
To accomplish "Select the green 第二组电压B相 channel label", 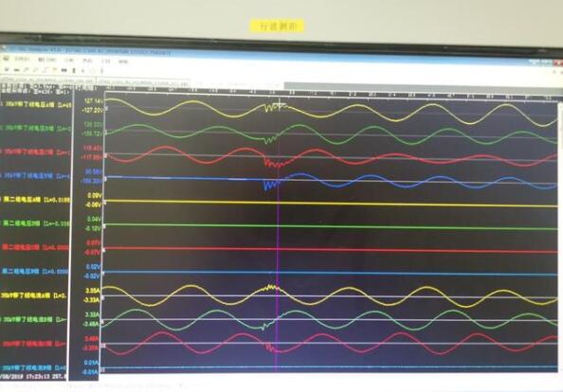I will [x=36, y=223].
